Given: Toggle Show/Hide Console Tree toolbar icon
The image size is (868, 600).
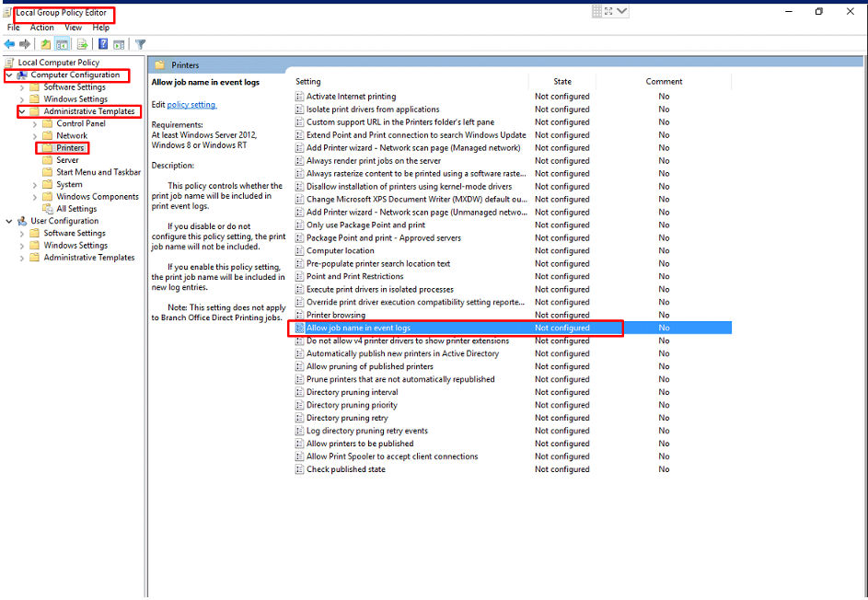Looking at the screenshot, I should point(63,44).
